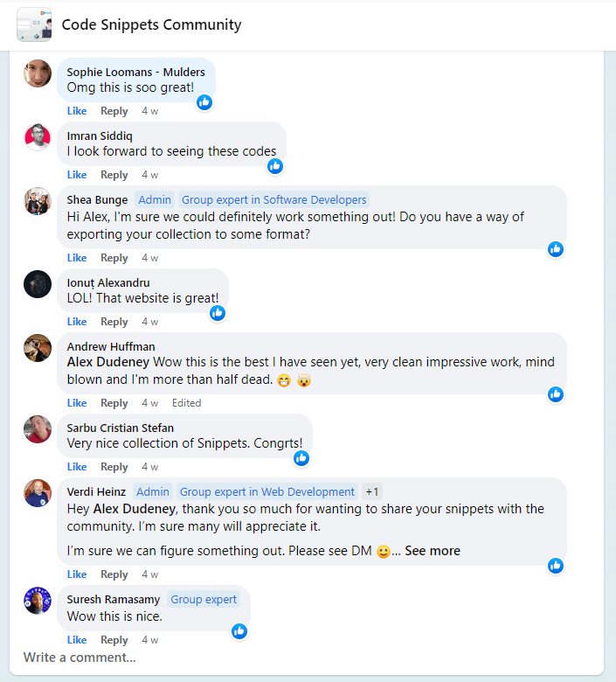
Task: Toggle Like on Imran Siddiq's comment
Action: [77, 175]
